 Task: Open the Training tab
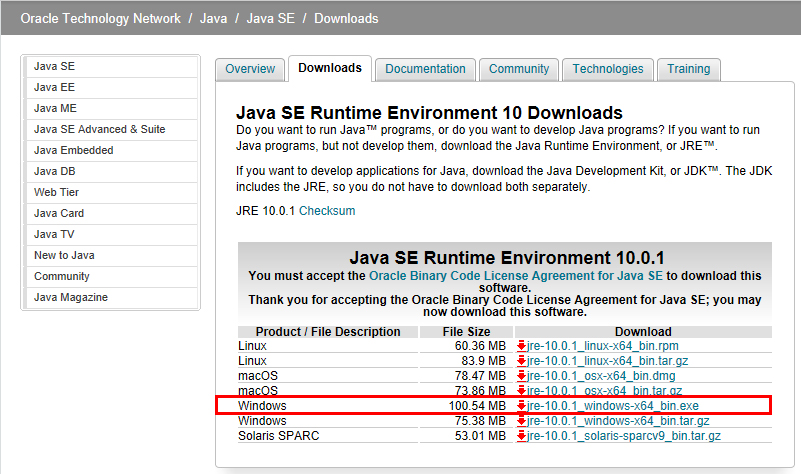pos(688,69)
